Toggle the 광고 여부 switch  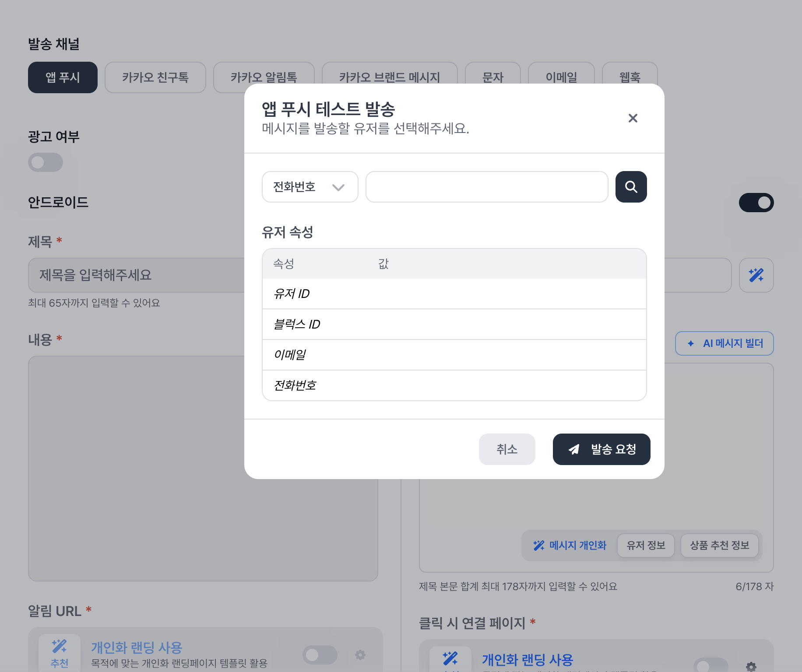46,162
